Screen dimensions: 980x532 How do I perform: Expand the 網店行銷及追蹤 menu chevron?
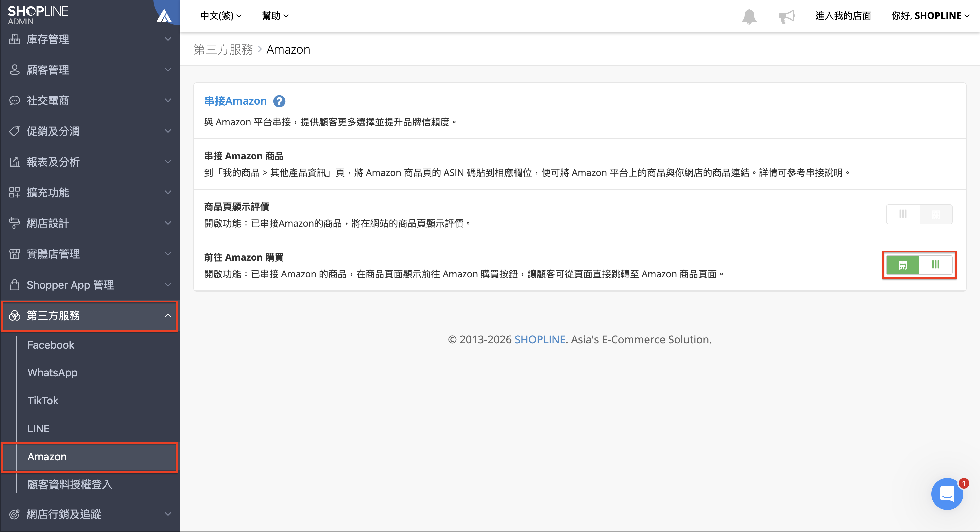coord(168,514)
